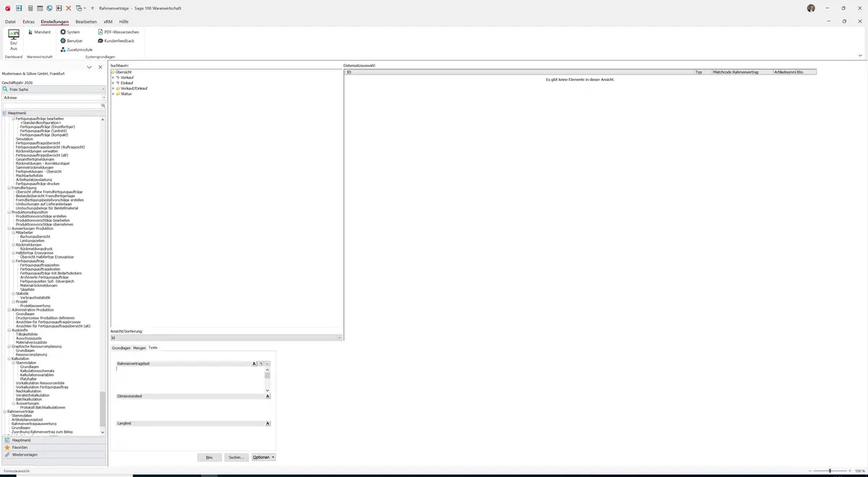The image size is (868, 477).
Task: Open the calculator quick access icon
Action: pos(30,8)
